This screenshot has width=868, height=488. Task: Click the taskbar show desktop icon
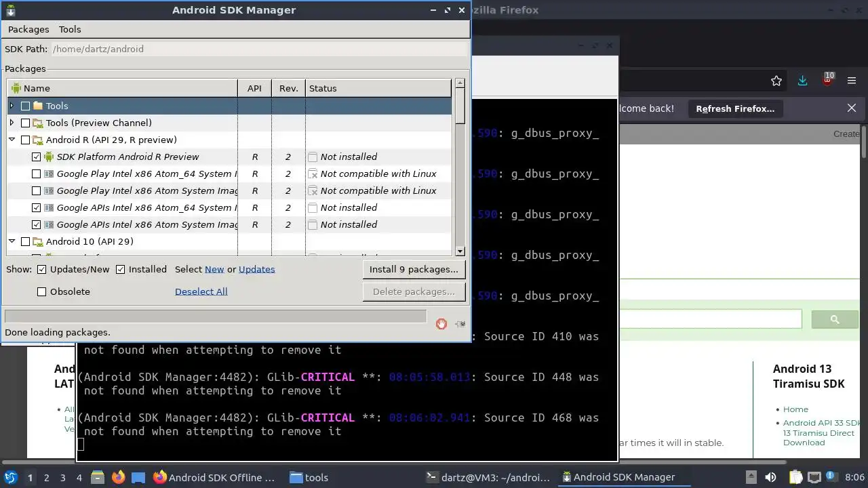pyautogui.click(x=138, y=477)
